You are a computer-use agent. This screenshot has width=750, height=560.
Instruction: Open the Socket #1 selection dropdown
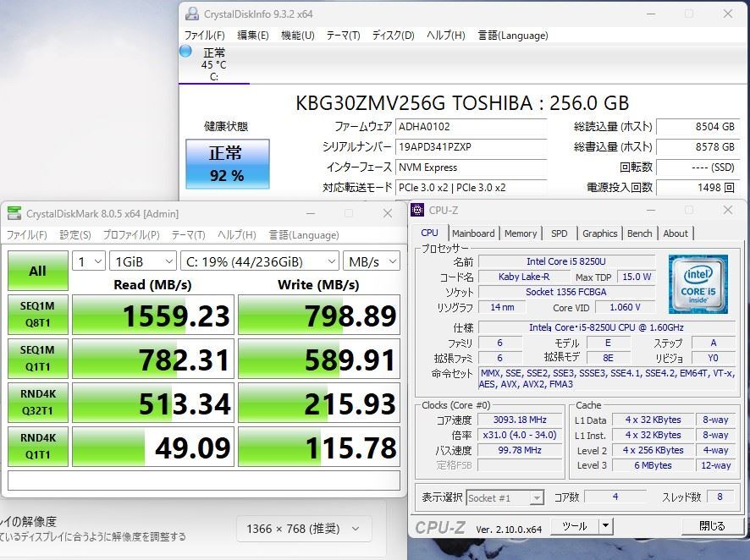click(505, 498)
